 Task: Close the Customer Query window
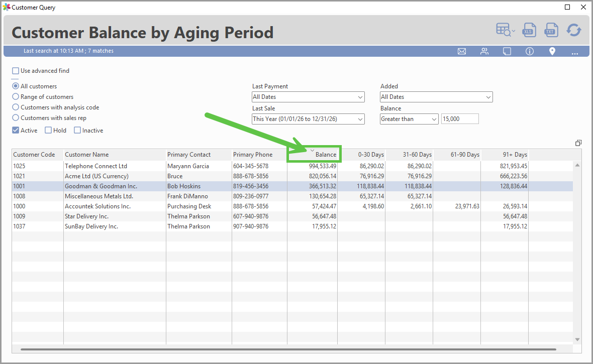coord(583,7)
